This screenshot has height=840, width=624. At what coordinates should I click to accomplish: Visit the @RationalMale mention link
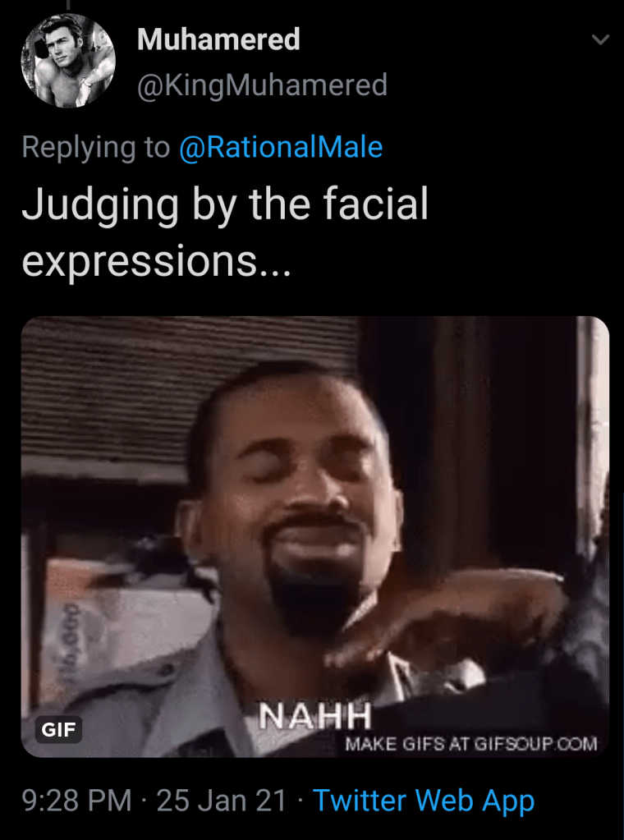[x=281, y=147]
